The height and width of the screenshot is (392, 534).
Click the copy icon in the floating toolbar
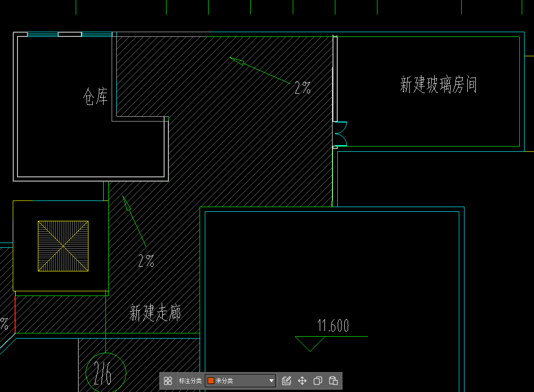[x=318, y=381]
